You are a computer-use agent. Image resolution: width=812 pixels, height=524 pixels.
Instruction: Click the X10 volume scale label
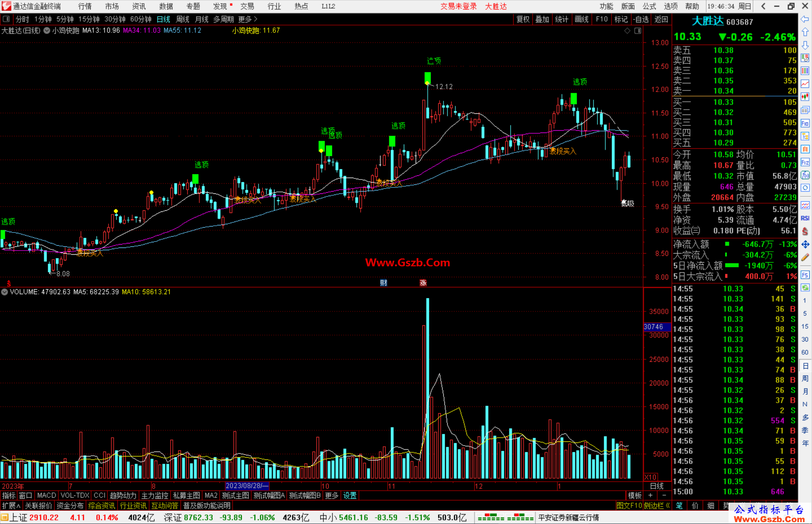[651, 477]
